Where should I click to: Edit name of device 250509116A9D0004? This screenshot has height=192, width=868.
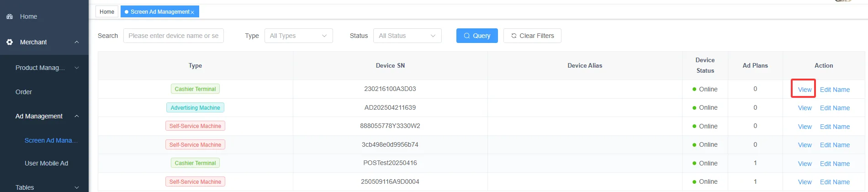point(835,182)
